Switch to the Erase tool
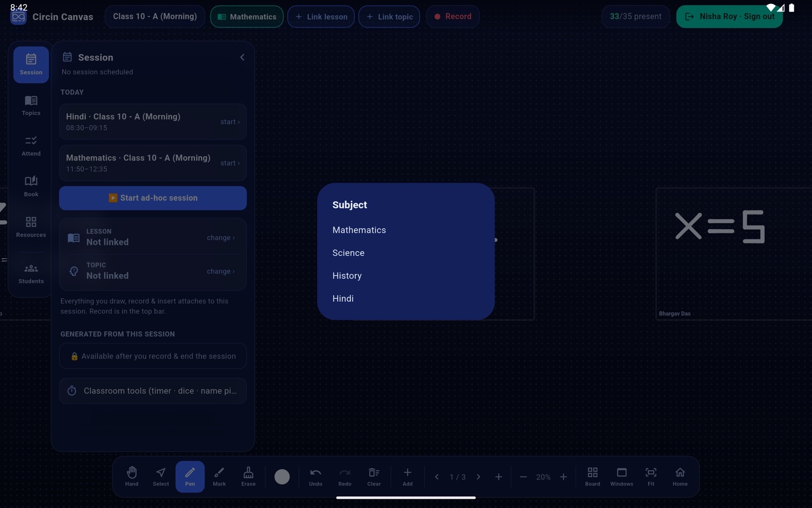 coord(249,477)
